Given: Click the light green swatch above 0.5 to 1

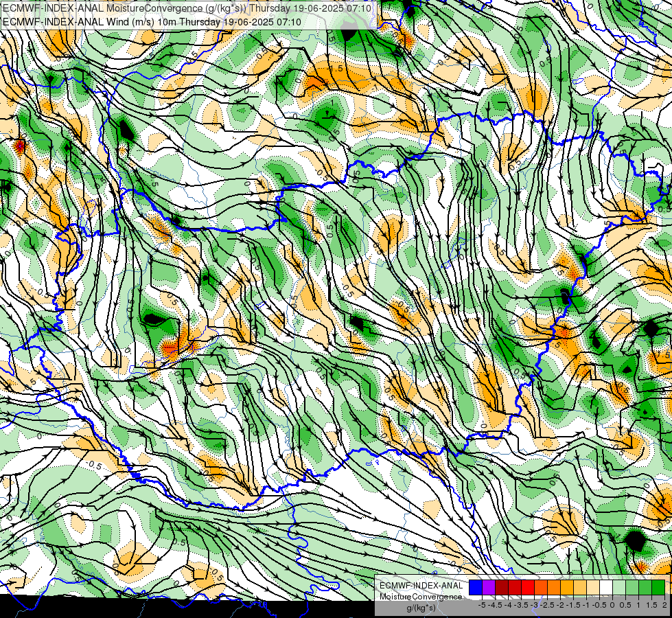Looking at the screenshot, I should [x=632, y=587].
